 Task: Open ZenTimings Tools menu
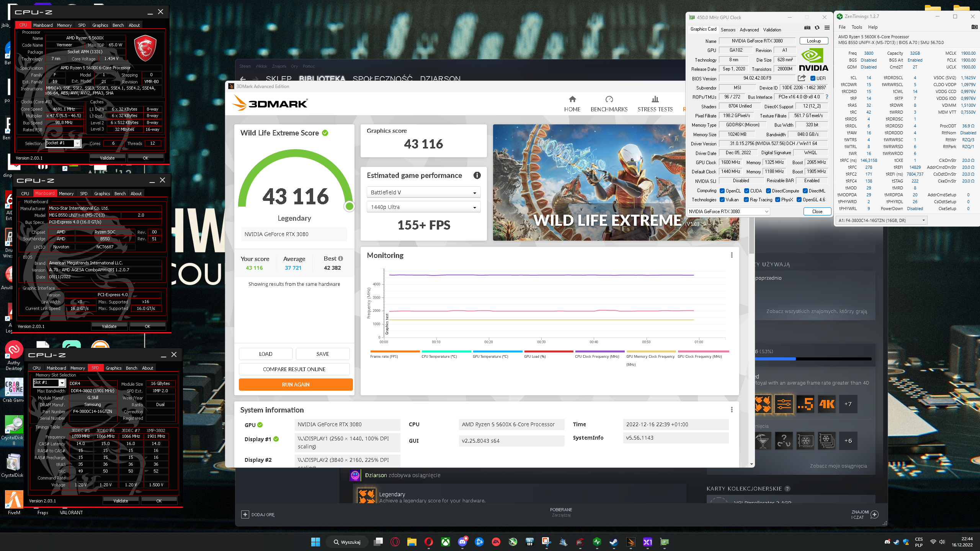(857, 27)
